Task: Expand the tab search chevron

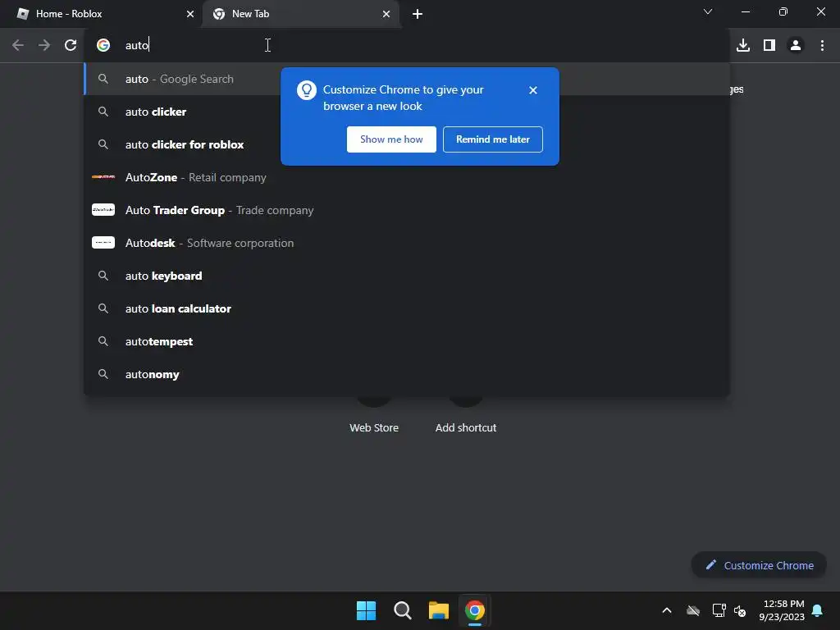Action: pyautogui.click(x=708, y=11)
